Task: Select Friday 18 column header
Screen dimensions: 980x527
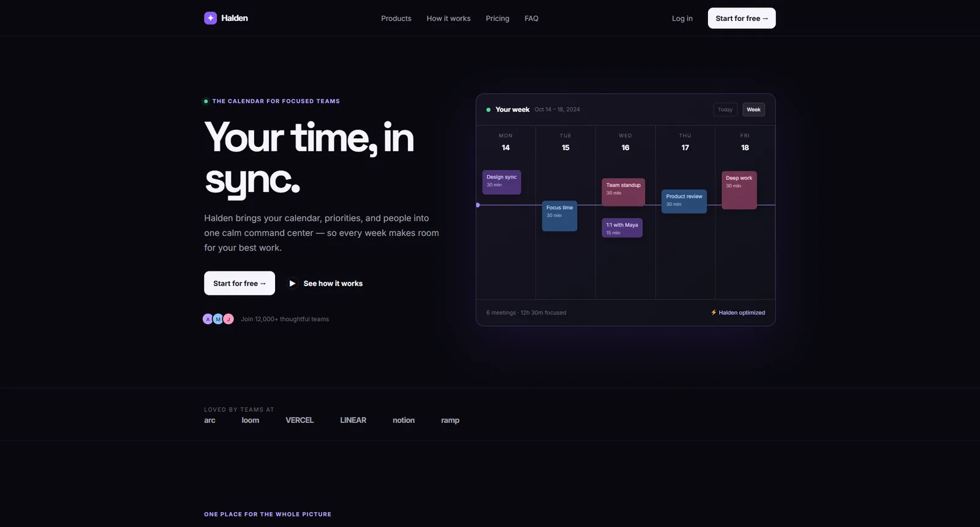Action: (745, 142)
